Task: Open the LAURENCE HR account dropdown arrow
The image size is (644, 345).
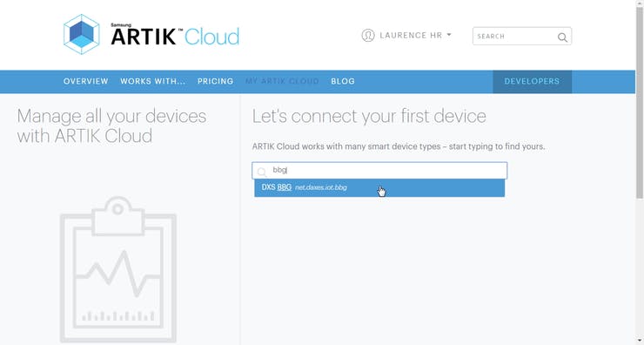Action: (449, 35)
